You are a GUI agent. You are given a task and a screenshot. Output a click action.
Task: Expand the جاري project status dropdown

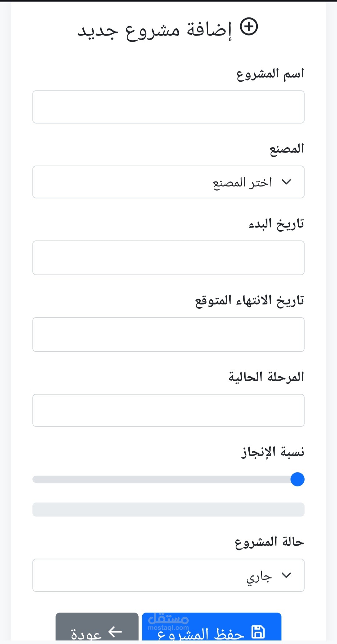click(x=168, y=575)
